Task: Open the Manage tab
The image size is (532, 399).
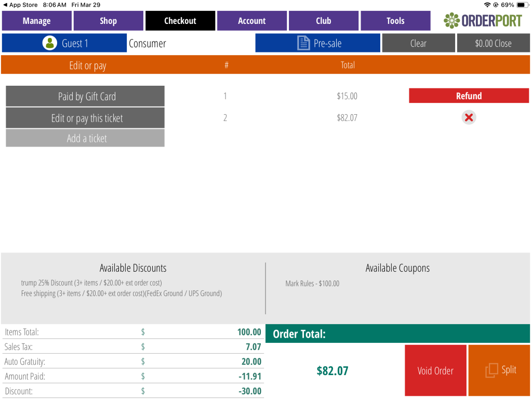Action: pos(37,21)
